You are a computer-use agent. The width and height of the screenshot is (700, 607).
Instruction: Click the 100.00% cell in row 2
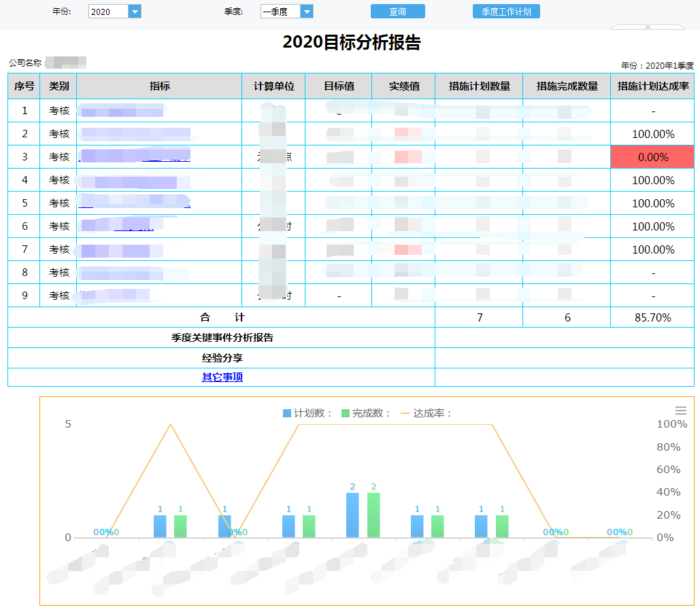coord(652,134)
